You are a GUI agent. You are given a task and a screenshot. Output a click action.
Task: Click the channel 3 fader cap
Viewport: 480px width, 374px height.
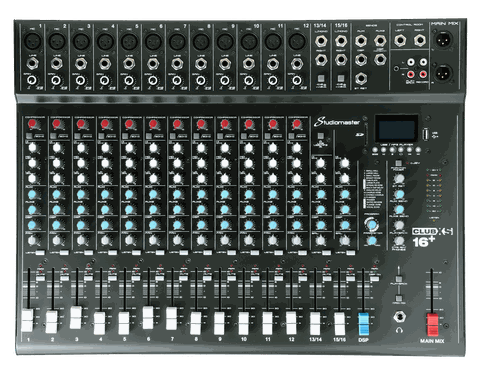(76, 318)
